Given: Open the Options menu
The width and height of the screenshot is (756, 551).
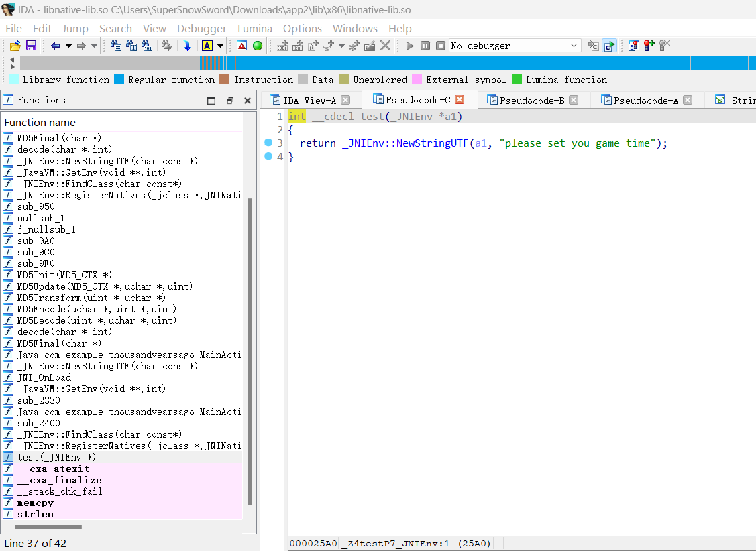Looking at the screenshot, I should 303,28.
